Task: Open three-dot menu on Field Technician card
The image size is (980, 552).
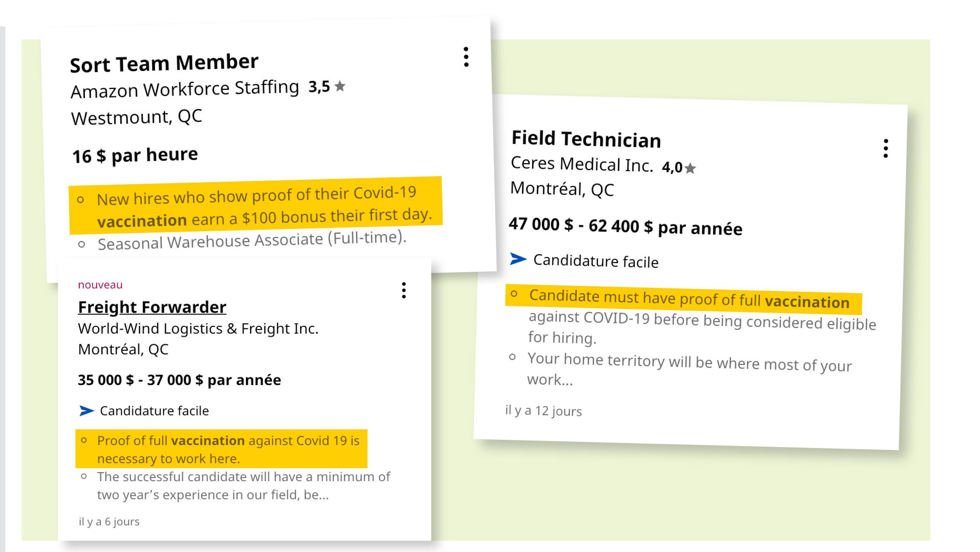Action: (886, 149)
